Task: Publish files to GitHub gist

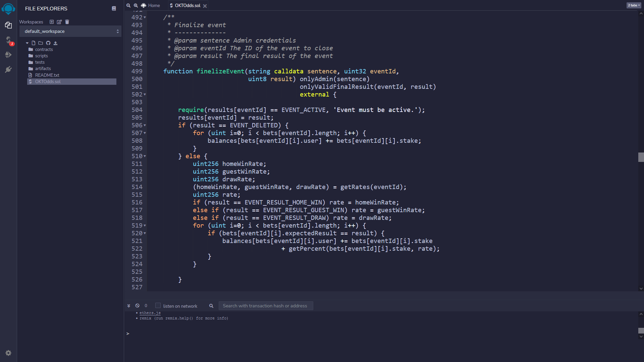Action: pos(48,43)
